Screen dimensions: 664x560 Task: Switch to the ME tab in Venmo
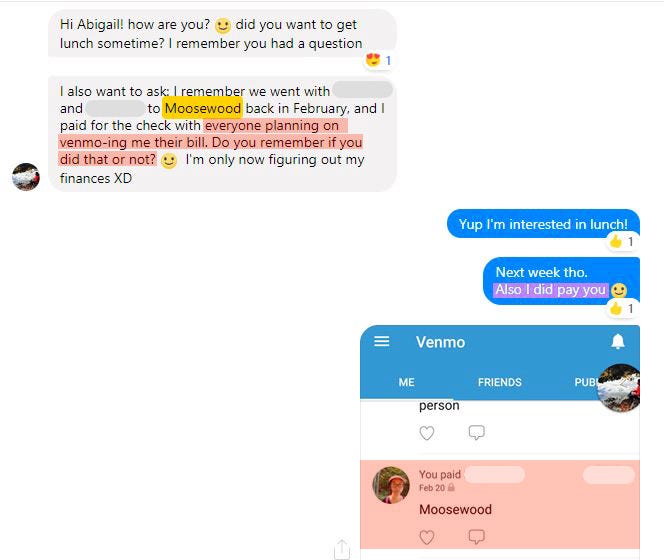point(406,382)
